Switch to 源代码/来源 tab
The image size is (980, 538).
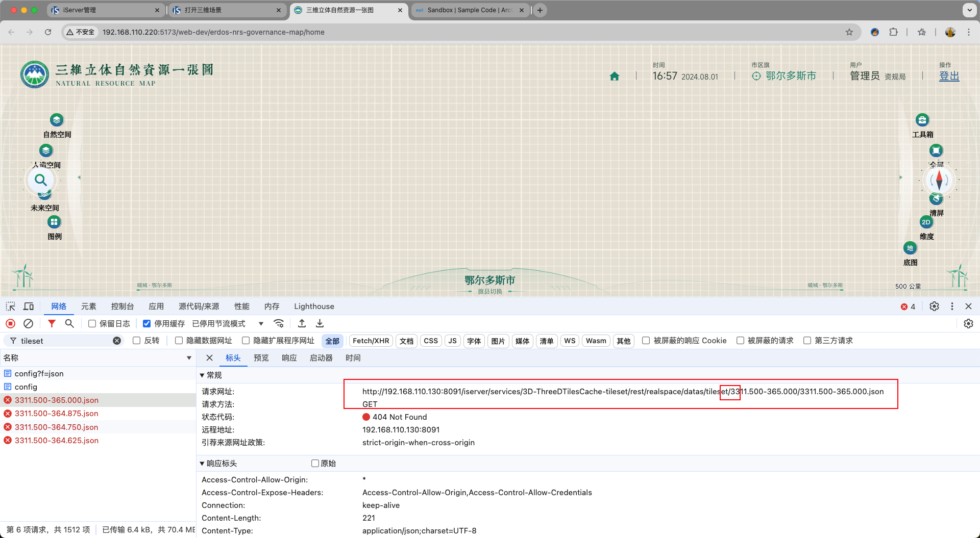(199, 306)
